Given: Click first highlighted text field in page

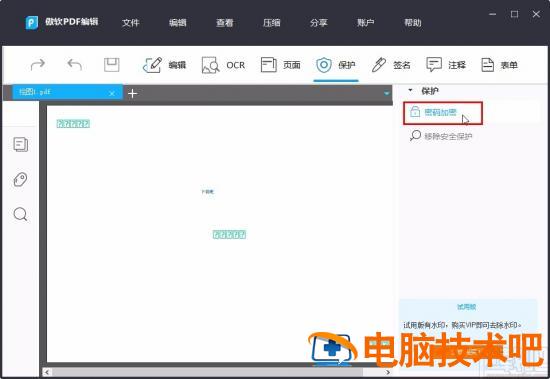Looking at the screenshot, I should pos(73,124).
